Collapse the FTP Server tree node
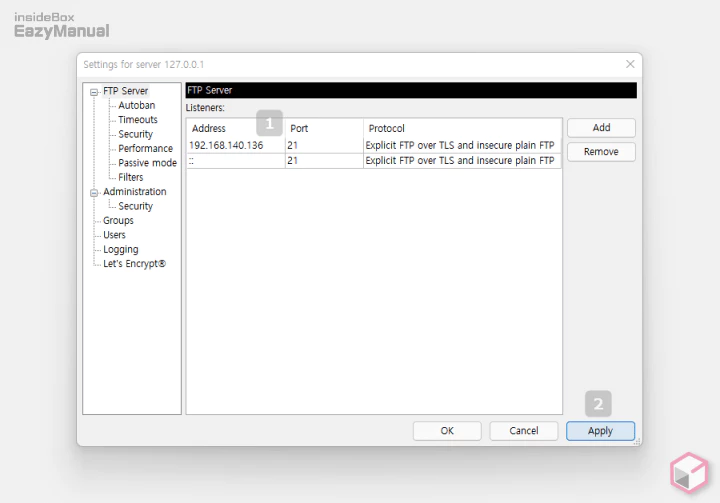The image size is (720, 503). click(x=94, y=91)
